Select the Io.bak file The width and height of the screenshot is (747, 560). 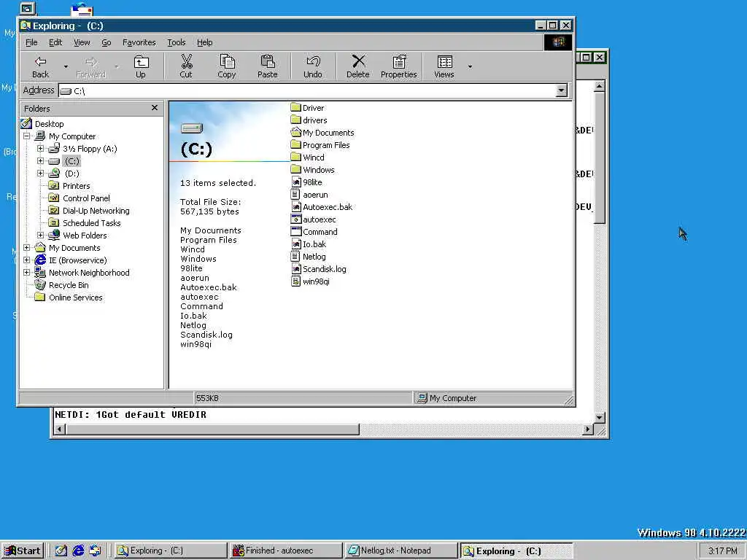coord(309,244)
